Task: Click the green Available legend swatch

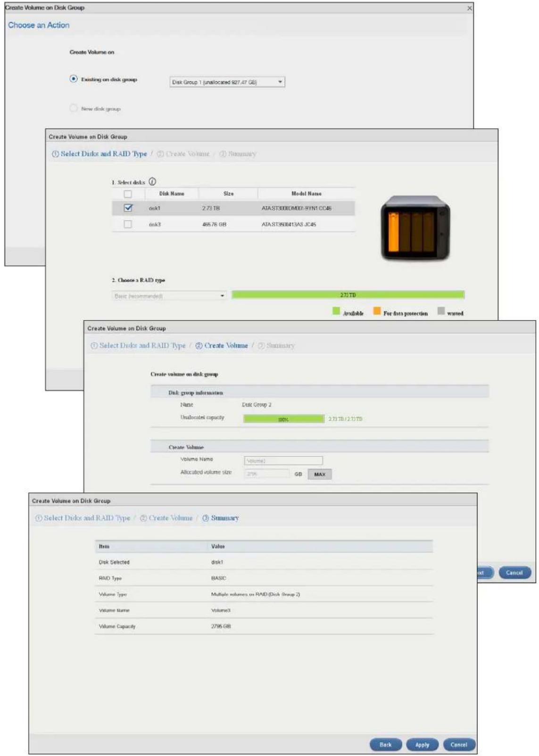Action: [x=336, y=311]
